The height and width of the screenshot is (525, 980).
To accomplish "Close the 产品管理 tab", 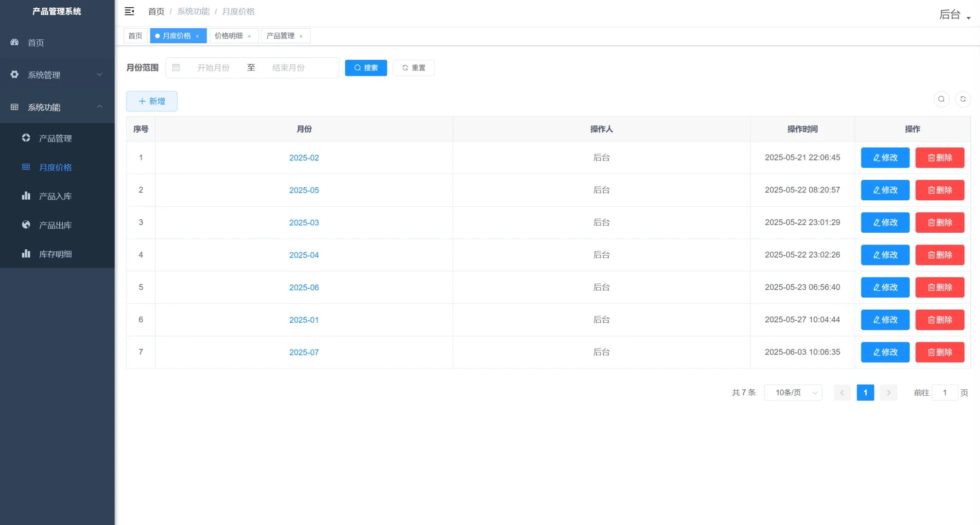I will point(301,36).
